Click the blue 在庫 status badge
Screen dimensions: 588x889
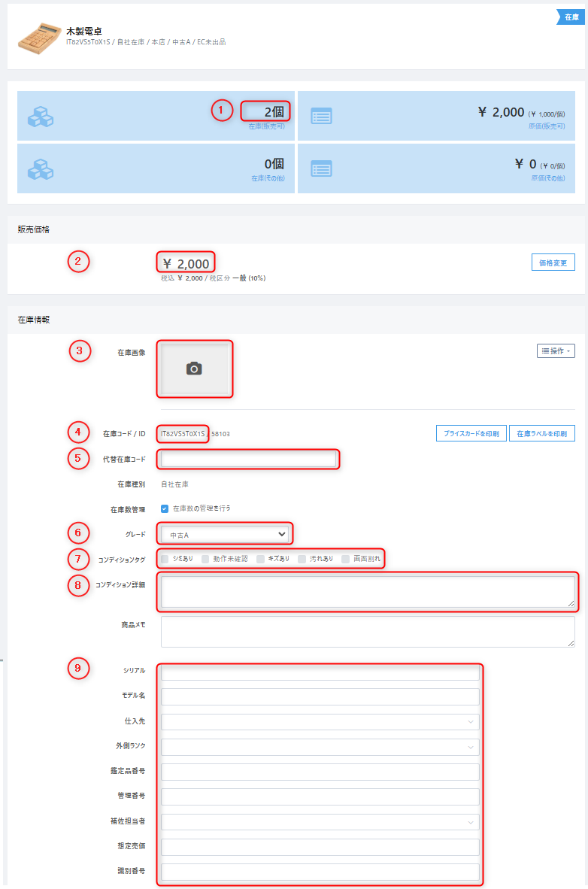[571, 17]
